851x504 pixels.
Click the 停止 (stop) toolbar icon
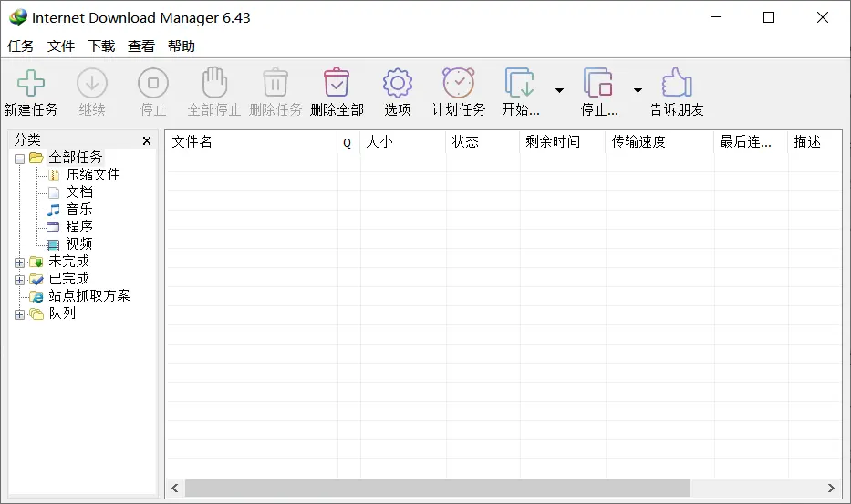click(x=153, y=83)
